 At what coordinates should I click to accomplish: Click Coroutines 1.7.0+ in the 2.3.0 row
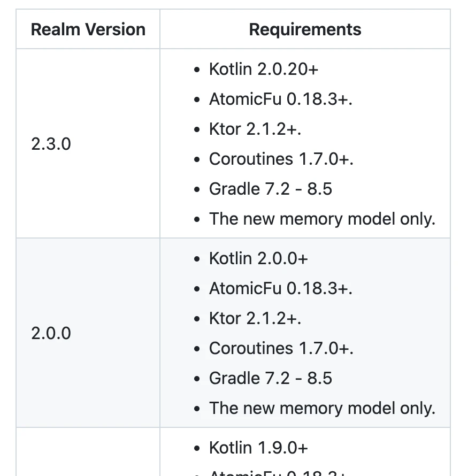tap(281, 159)
